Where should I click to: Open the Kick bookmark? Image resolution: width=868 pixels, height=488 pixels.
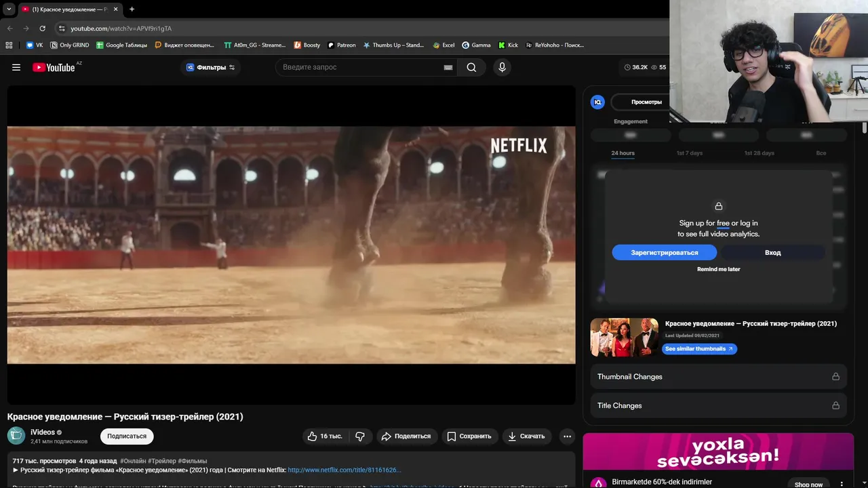(x=508, y=45)
